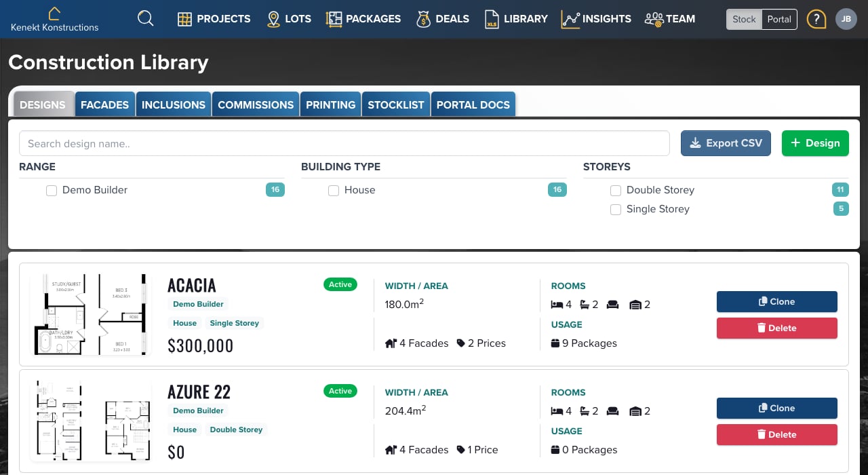Image resolution: width=868 pixels, height=475 pixels.
Task: Export designs with Export CSV button
Action: [726, 143]
